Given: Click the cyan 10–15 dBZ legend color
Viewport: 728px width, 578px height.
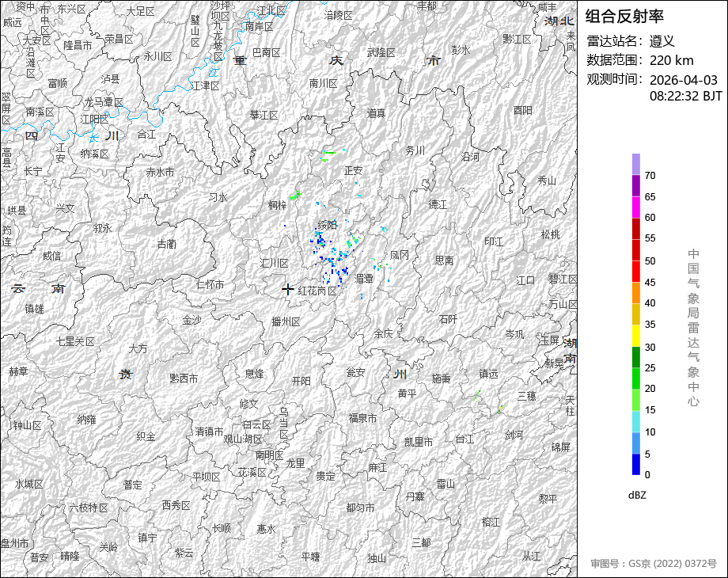Looking at the screenshot, I should click(636, 421).
